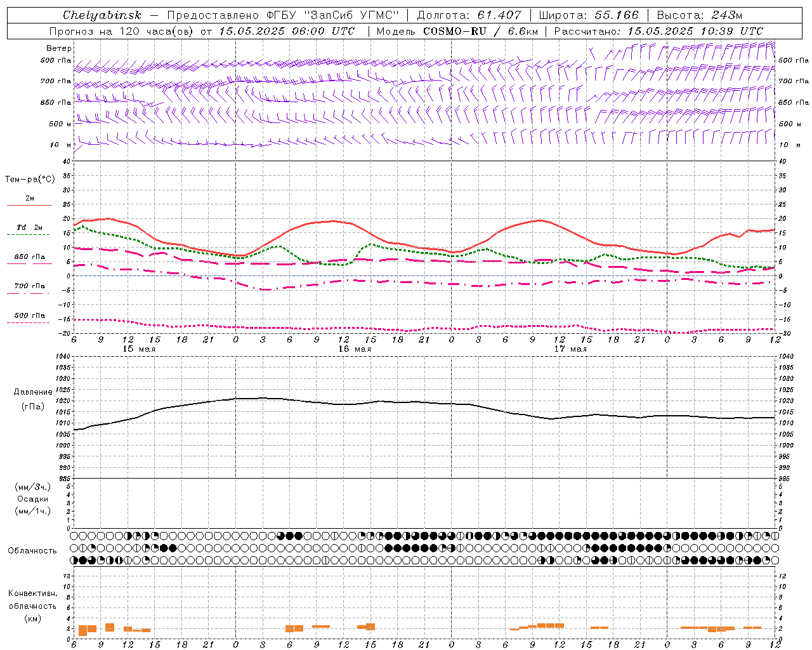Click the '(мм/1ч.)' precipitation unit label
812x650 pixels.
pos(33,511)
